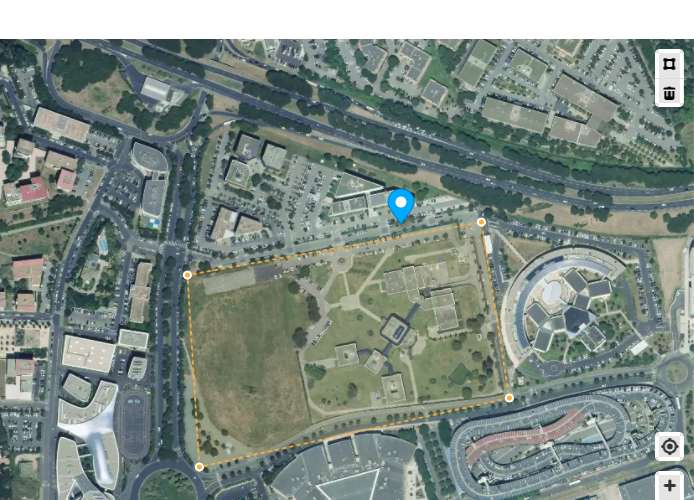This screenshot has height=500, width=694.
Task: Click the dashed bottom edge of polygon
Action: point(354,432)
